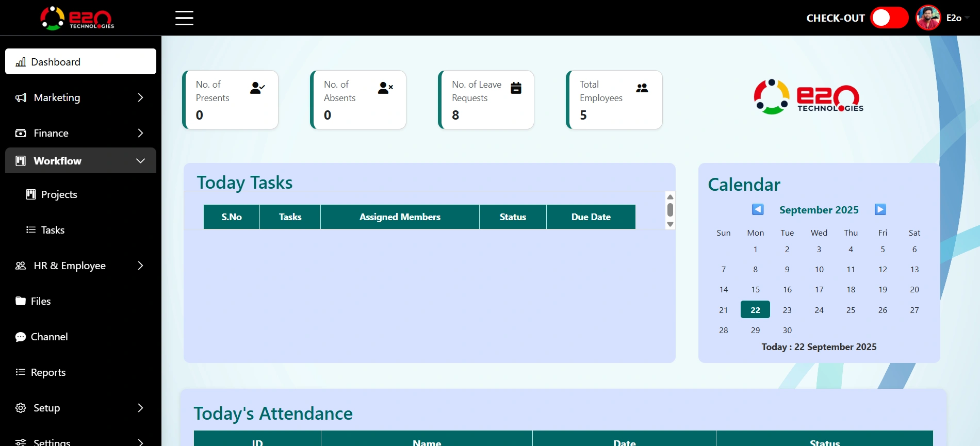Viewport: 980px width, 446px height.
Task: Open the Reports page
Action: (48, 372)
